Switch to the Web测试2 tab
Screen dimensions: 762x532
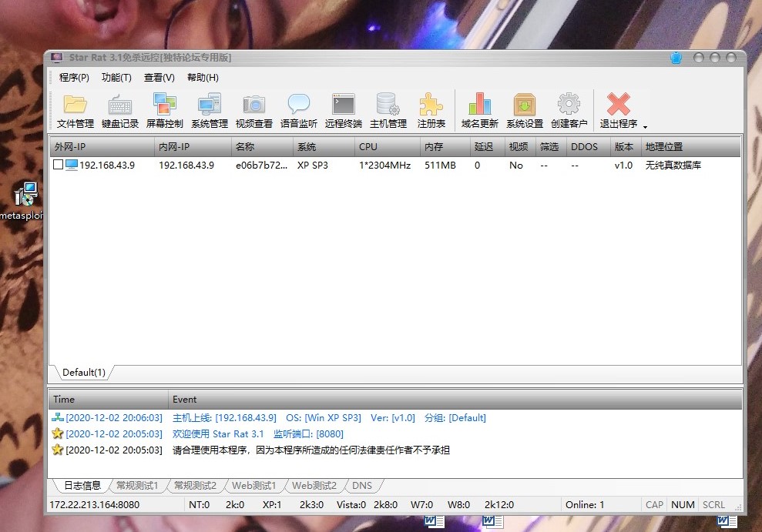click(x=314, y=485)
